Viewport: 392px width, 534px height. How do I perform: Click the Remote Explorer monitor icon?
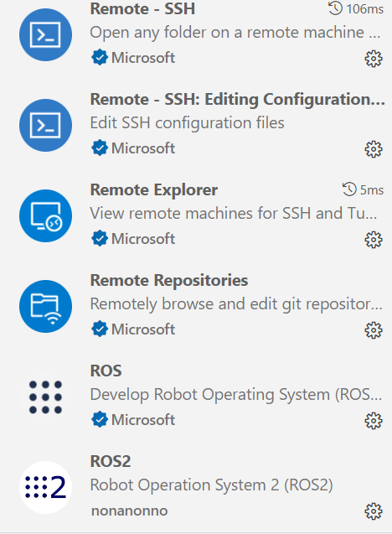(45, 216)
